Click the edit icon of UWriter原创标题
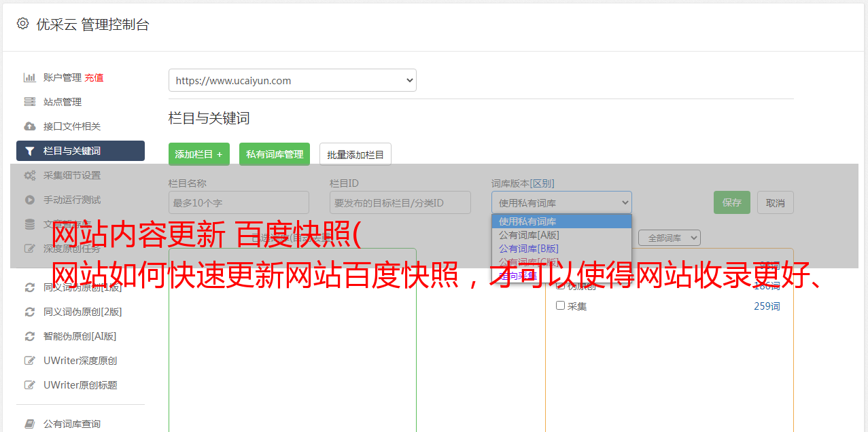This screenshot has height=432, width=868. click(x=29, y=385)
